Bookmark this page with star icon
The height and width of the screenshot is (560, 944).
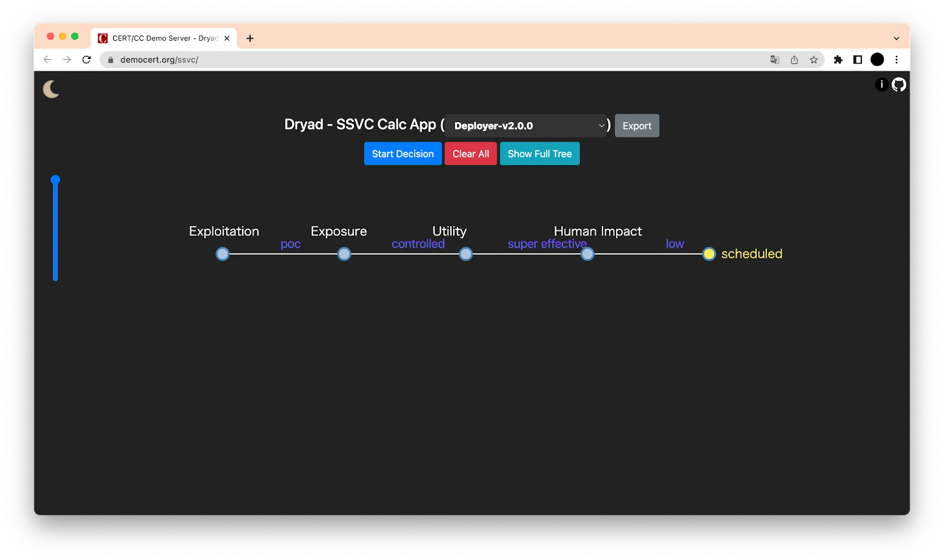(x=814, y=60)
